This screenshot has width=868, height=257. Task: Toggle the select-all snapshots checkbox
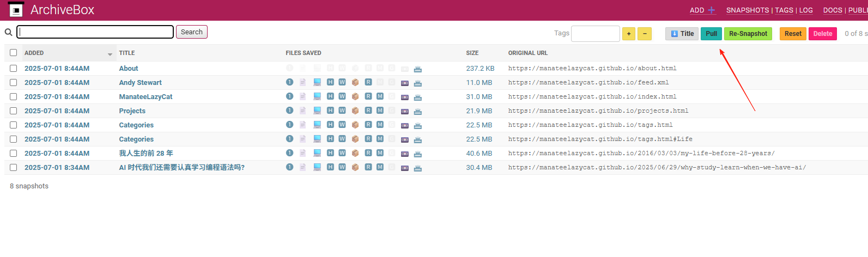coord(13,53)
